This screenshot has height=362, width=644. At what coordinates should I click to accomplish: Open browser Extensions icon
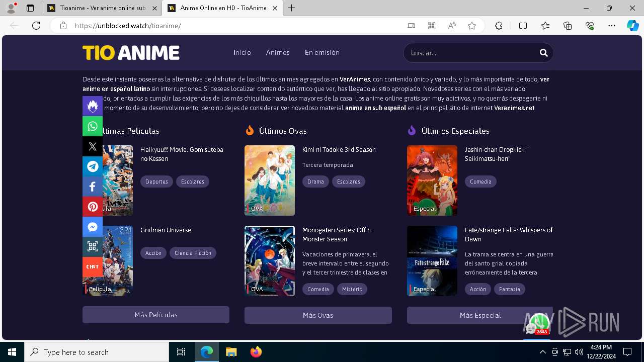click(499, 26)
